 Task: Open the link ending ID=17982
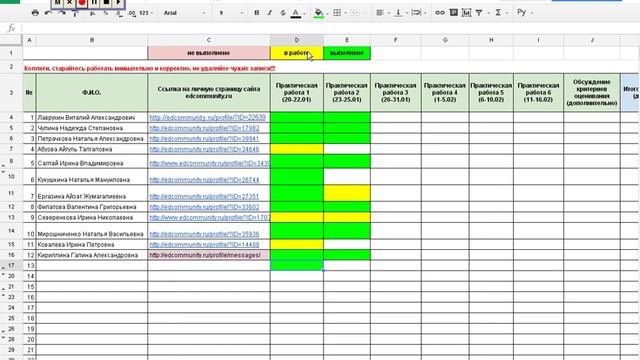[204, 128]
